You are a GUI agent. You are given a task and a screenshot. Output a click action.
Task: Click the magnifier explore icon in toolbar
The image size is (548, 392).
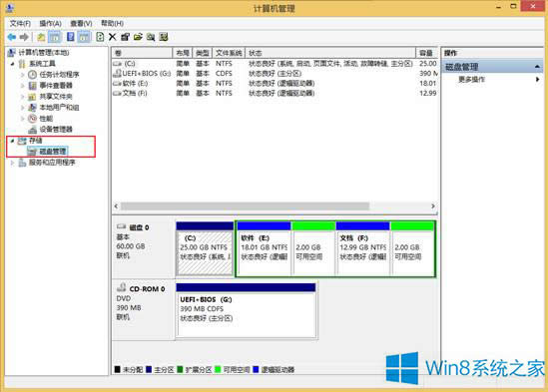point(151,37)
